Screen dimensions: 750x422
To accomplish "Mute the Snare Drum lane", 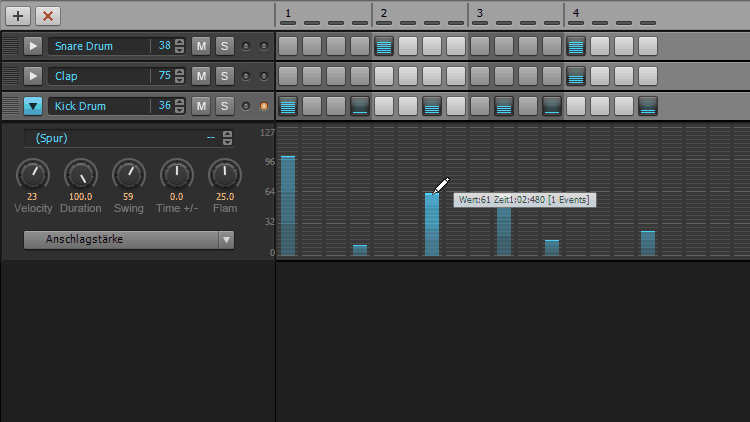I will (201, 46).
